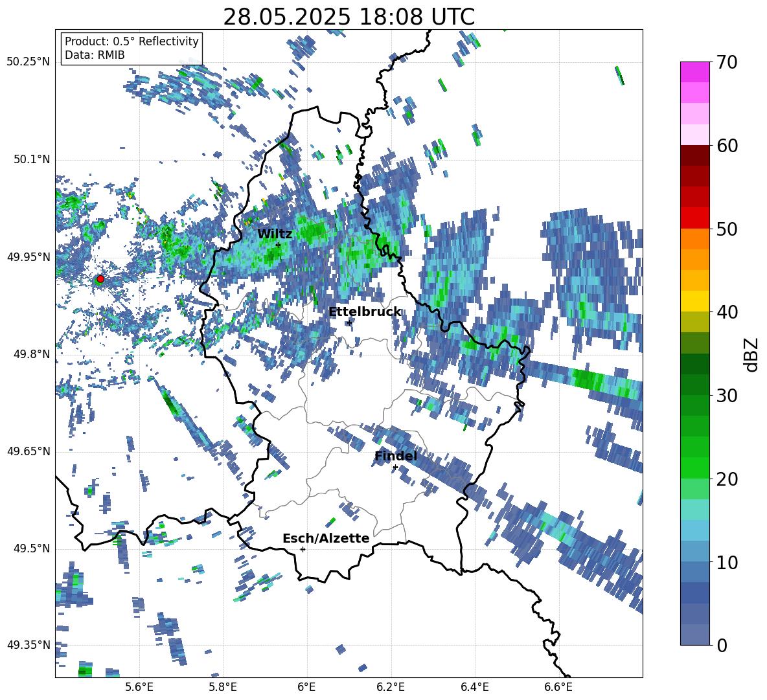The height and width of the screenshot is (700, 767).
Task: Click the Product: 0.5° Reflectivity text
Action: point(132,41)
